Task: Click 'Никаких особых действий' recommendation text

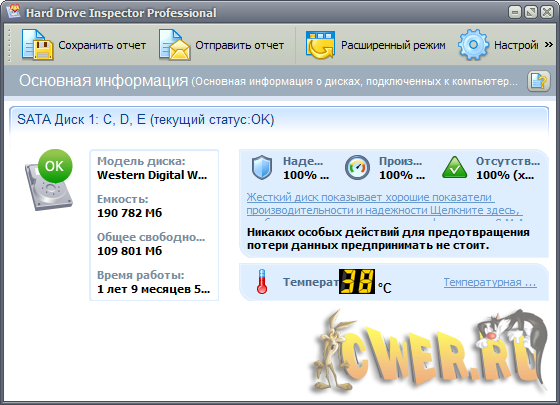Action: point(388,239)
